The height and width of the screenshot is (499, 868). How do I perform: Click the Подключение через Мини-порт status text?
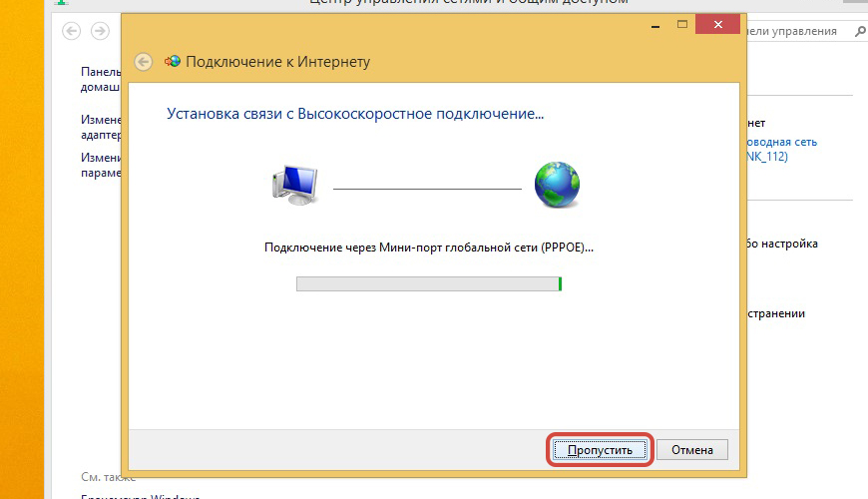(429, 248)
